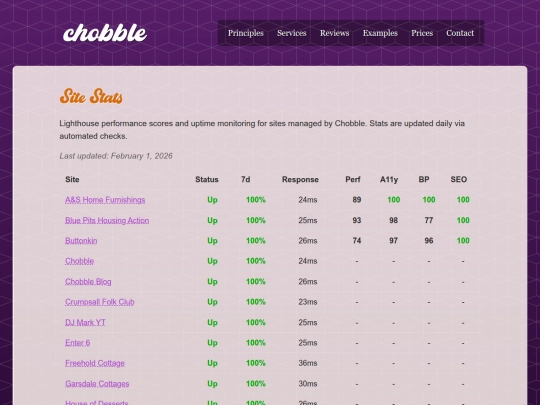This screenshot has width=540, height=405.
Task: Click the BP column header
Action: [x=424, y=179]
